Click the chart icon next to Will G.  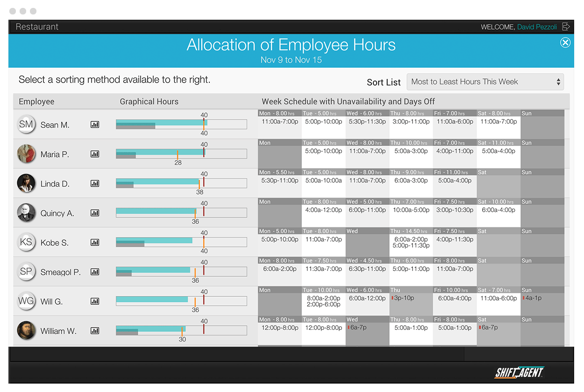pos(95,301)
